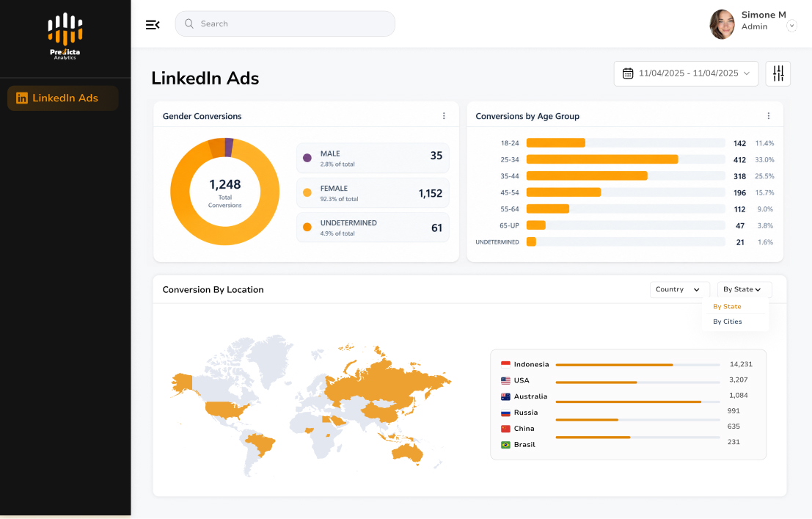
Task: Click the Indonesia value 14,231
Action: pyautogui.click(x=741, y=365)
